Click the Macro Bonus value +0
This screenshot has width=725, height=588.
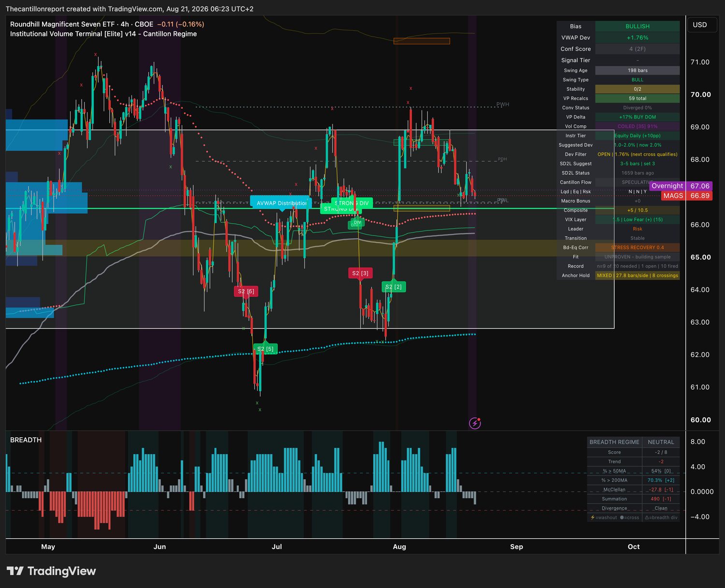[638, 201]
